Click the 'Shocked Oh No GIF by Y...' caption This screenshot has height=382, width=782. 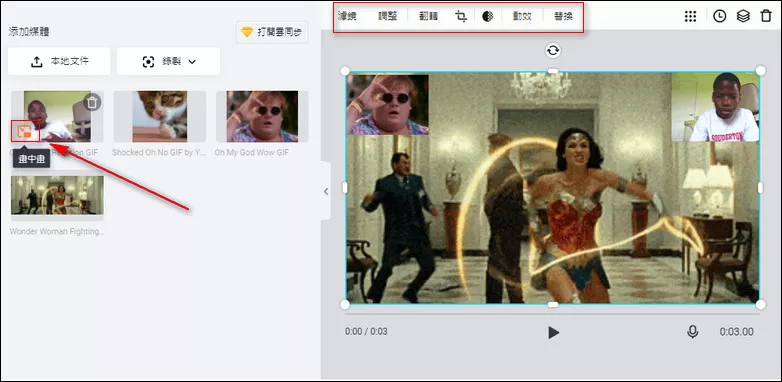(159, 152)
